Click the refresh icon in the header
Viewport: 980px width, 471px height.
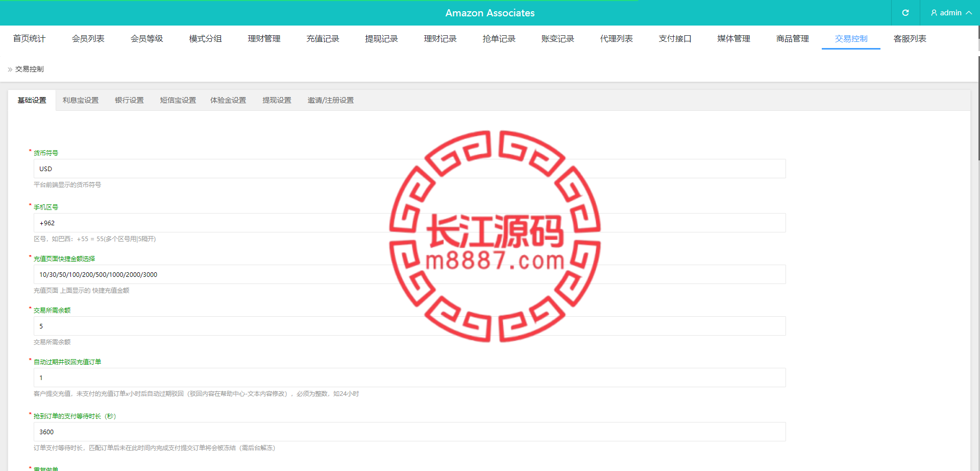tap(905, 13)
